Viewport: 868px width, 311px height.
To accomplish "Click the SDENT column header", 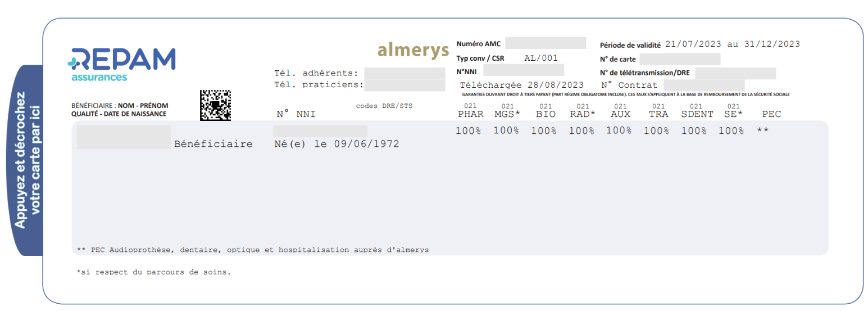I will [x=697, y=114].
